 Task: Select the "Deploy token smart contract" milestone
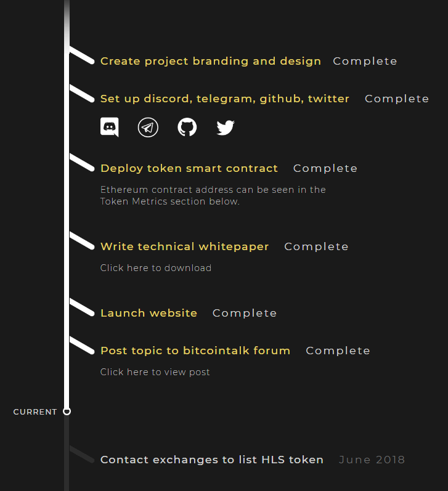pos(189,168)
